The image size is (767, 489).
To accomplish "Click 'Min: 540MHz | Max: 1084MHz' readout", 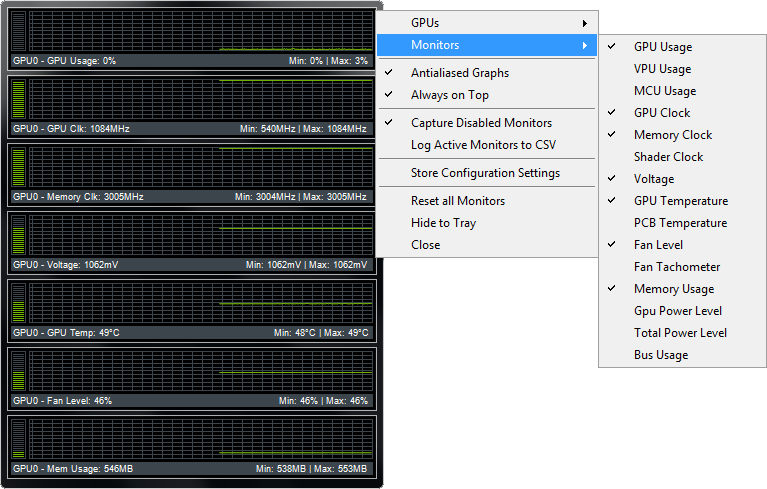I will pyautogui.click(x=303, y=129).
